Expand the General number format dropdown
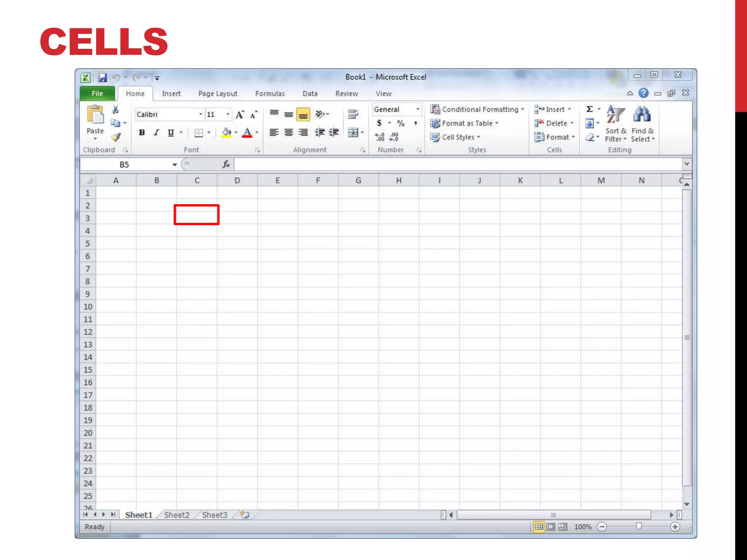 click(418, 109)
